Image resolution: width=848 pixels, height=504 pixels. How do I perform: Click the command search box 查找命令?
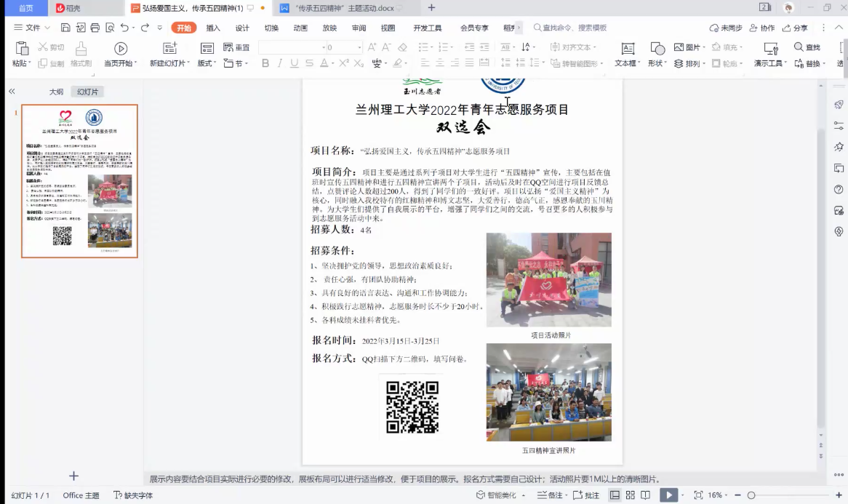point(570,28)
